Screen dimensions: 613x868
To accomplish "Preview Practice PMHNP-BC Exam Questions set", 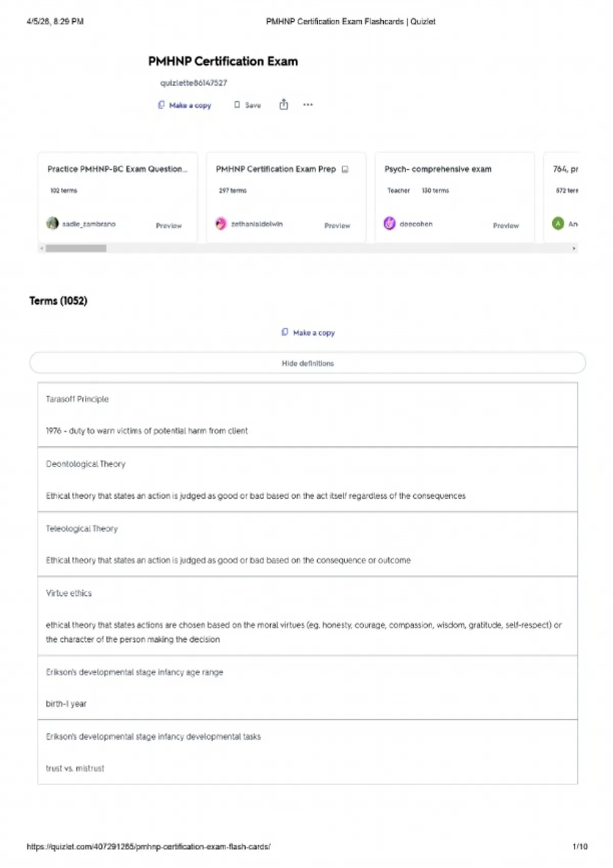I will tap(169, 225).
